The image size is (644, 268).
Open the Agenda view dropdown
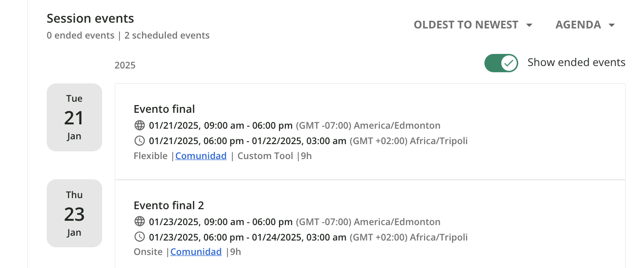[585, 25]
